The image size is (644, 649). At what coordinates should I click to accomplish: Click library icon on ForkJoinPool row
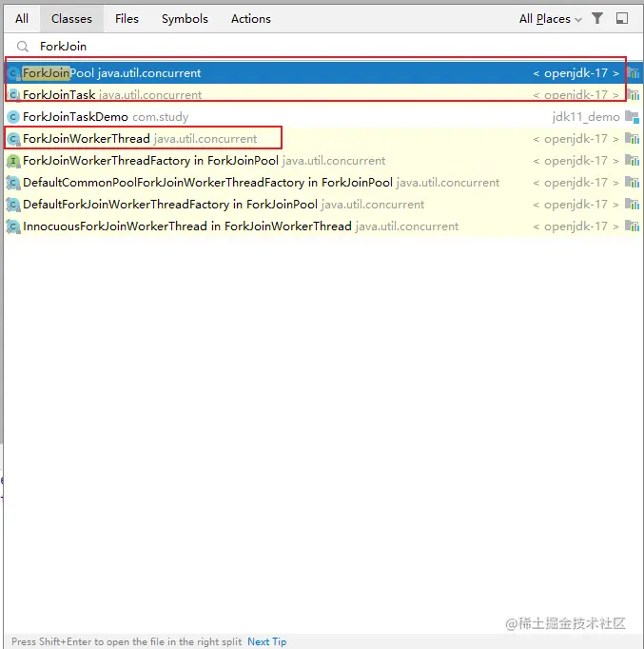pyautogui.click(x=633, y=73)
